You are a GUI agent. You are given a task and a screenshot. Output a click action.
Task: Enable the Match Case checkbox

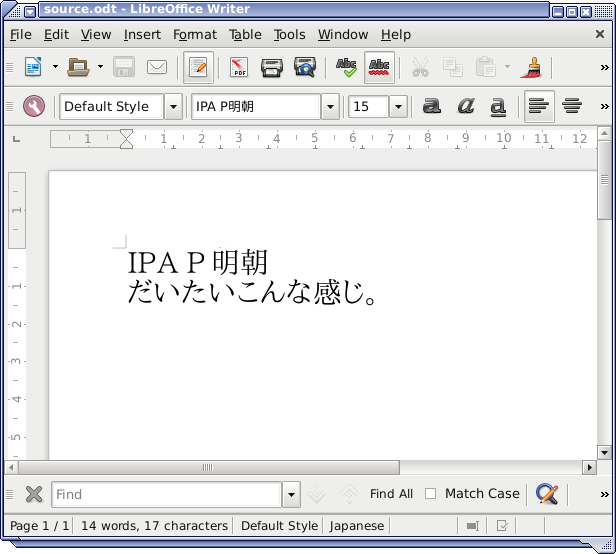[431, 493]
